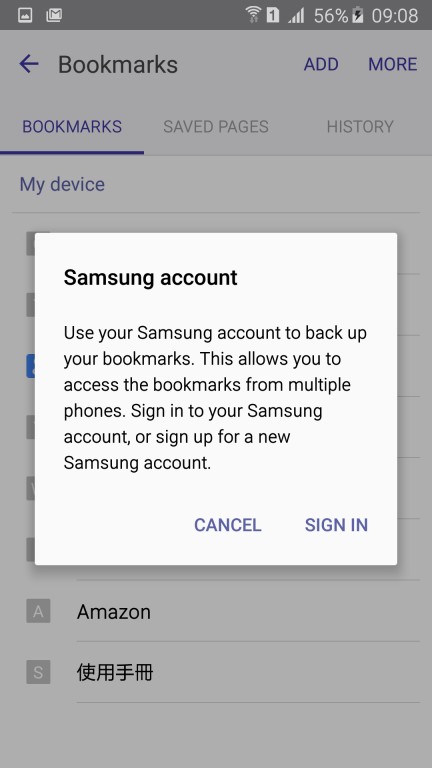The height and width of the screenshot is (768, 432).
Task: Tap ADD in the top bar
Action: pyautogui.click(x=321, y=64)
